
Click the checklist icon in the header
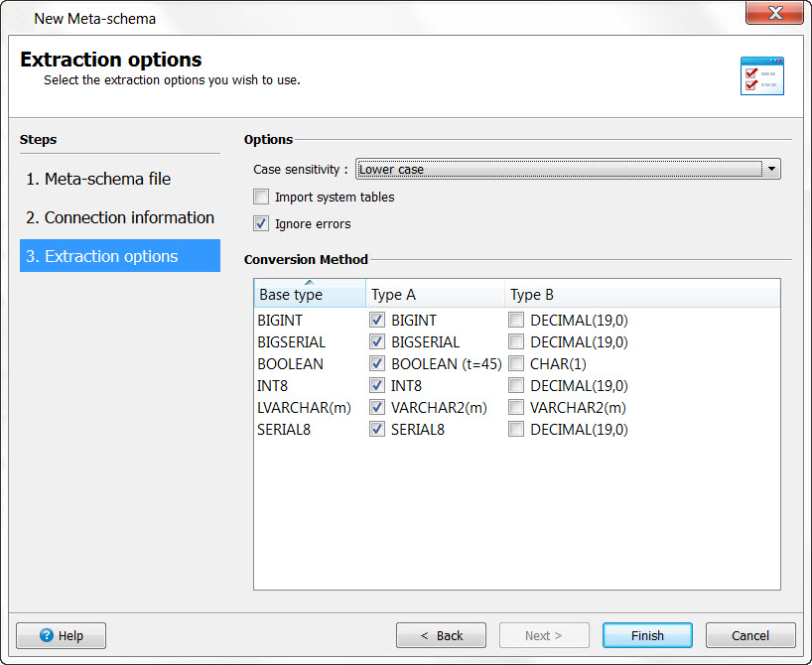click(761, 74)
